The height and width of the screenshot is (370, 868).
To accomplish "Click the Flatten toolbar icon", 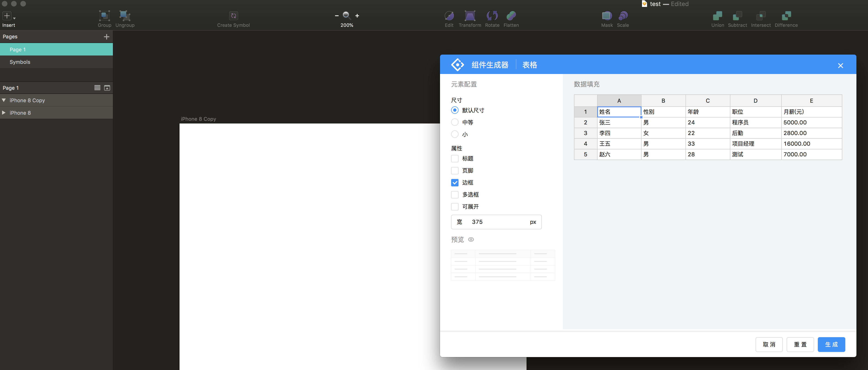I will (x=511, y=16).
